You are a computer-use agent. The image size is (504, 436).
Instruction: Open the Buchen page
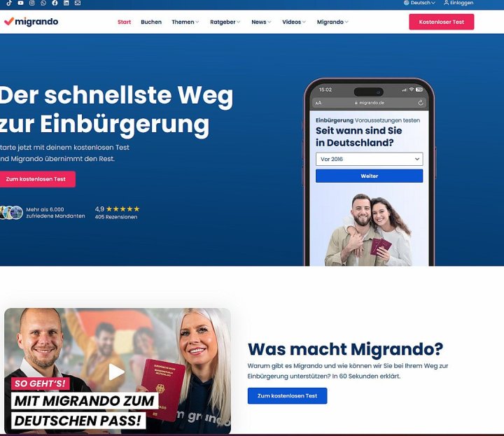click(151, 22)
